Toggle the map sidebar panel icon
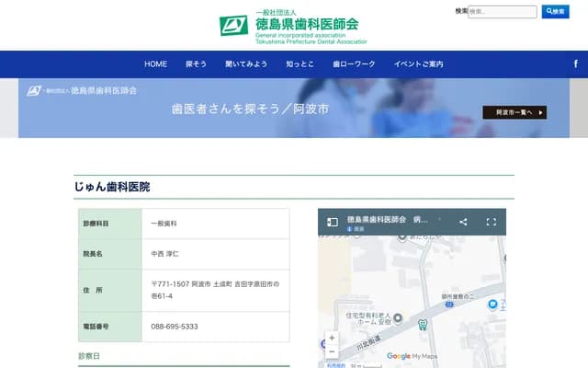The height and width of the screenshot is (368, 588). click(x=333, y=222)
